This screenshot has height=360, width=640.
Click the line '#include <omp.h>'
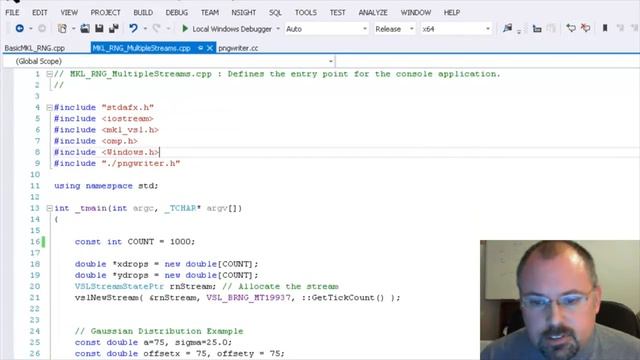[96, 141]
